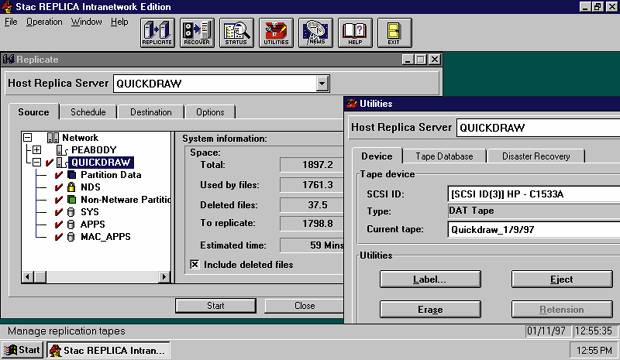Switch to the Schedule tab
Image resolution: width=620 pixels, height=360 pixels.
tap(88, 112)
